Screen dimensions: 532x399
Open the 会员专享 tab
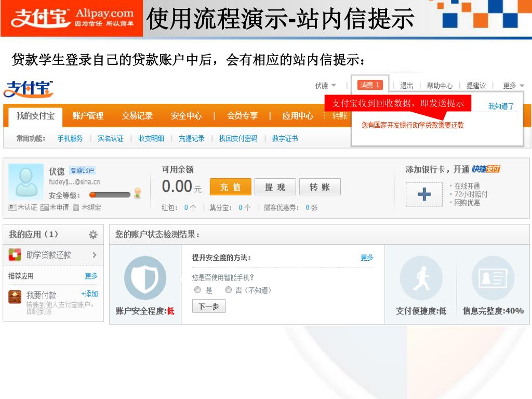pos(242,116)
